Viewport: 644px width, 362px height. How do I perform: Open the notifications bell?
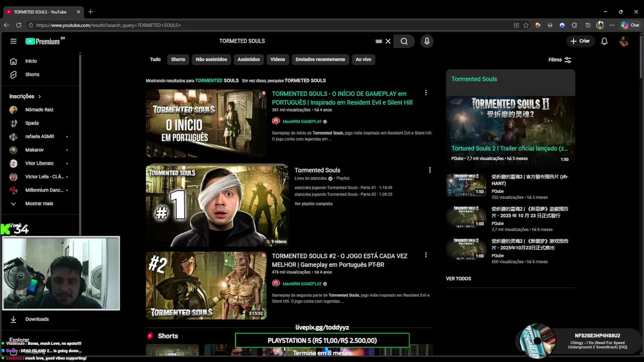[604, 41]
